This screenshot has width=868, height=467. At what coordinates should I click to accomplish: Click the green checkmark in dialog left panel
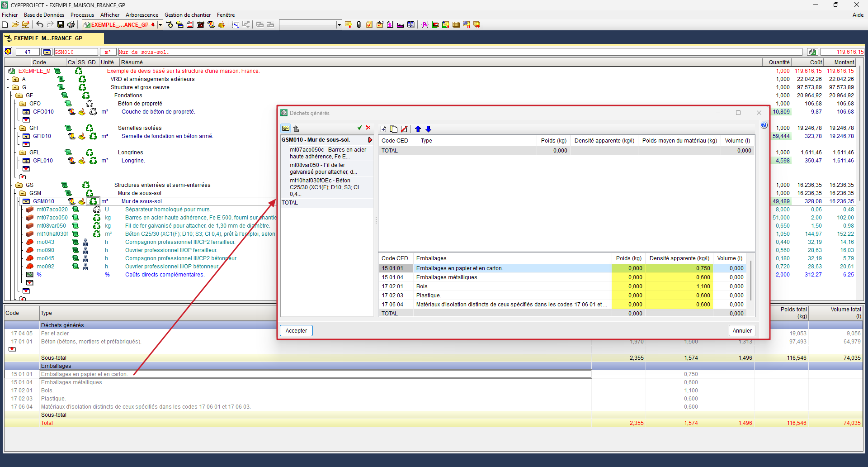(359, 128)
